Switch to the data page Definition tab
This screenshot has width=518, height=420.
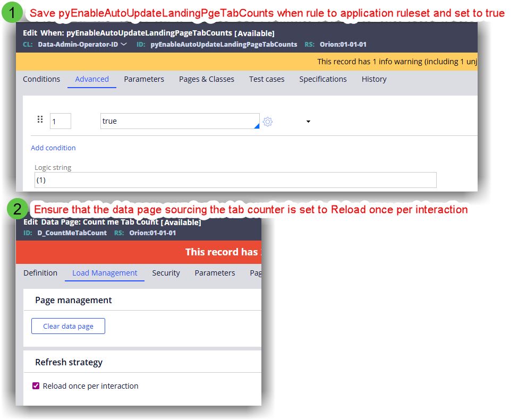pos(40,273)
